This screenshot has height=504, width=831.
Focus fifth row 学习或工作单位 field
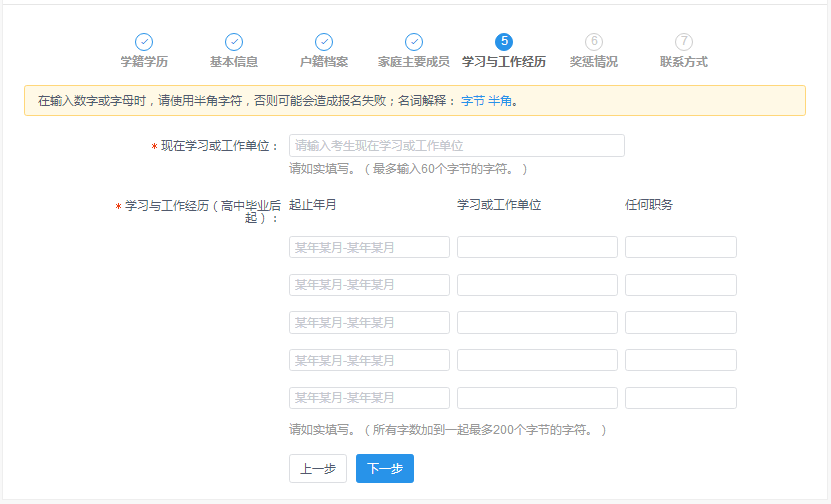537,398
